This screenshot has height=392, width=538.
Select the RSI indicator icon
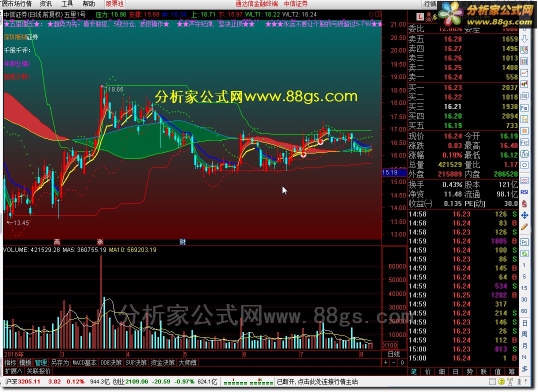click(x=524, y=192)
